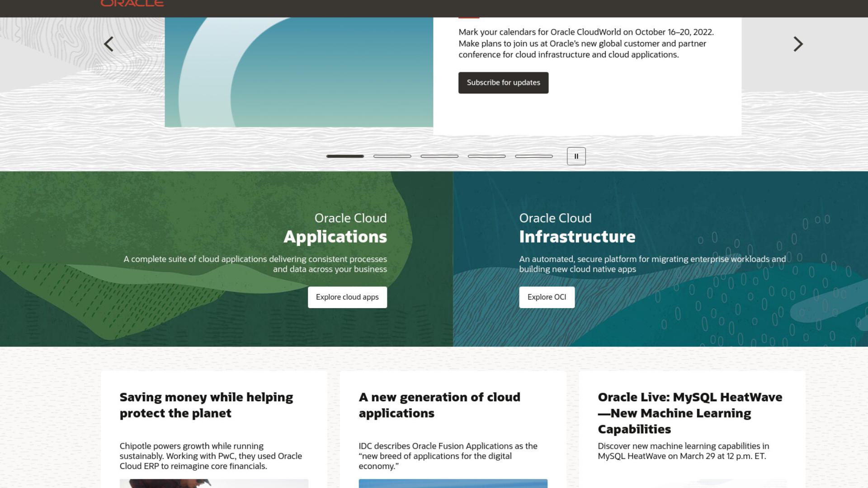
Task: Open Explore cloud apps button
Action: 347,297
